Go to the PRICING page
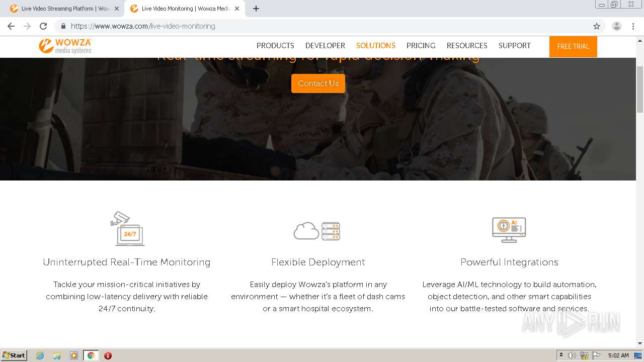The height and width of the screenshot is (362, 644). click(421, 46)
